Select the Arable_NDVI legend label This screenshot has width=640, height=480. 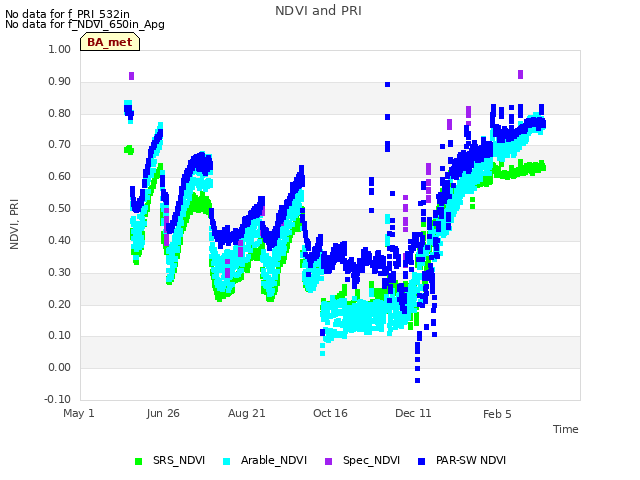coord(274,460)
